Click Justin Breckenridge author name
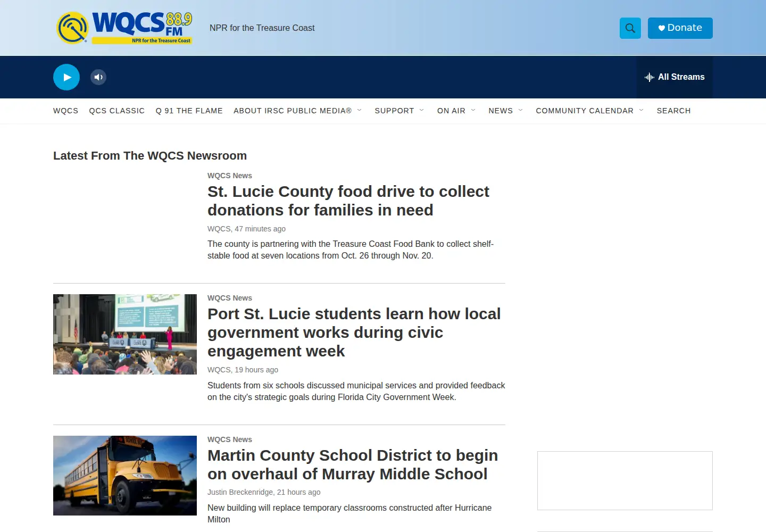This screenshot has width=766, height=532. [240, 492]
